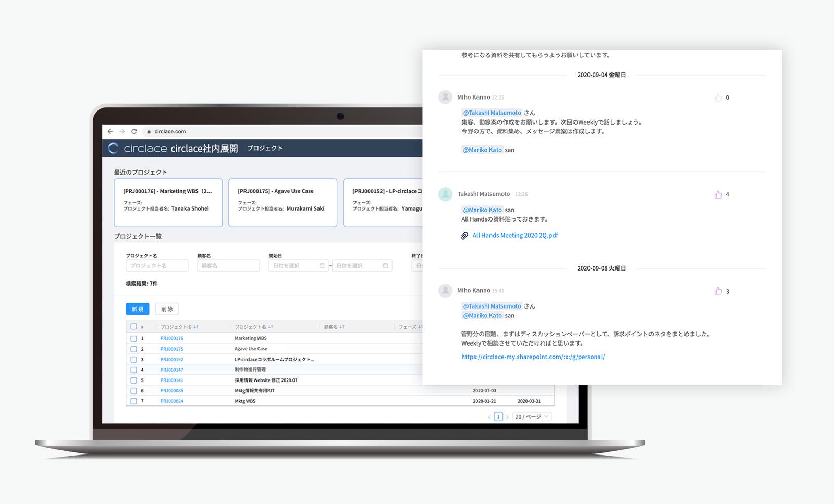The width and height of the screenshot is (834, 504).
Task: Click the paperclip icon beside All Hands Meeting PDF
Action: (x=464, y=235)
